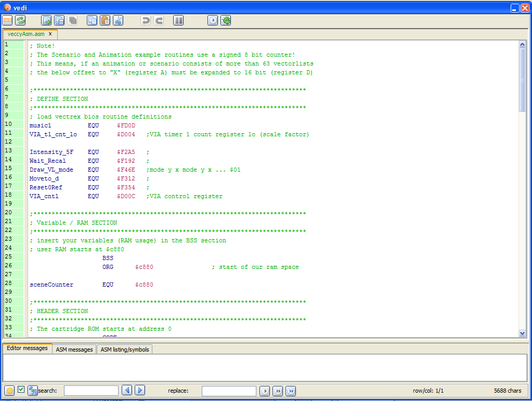Image resolution: width=532 pixels, height=401 pixels.
Task: Open the ASM listing/symbols tab
Action: [125, 350]
